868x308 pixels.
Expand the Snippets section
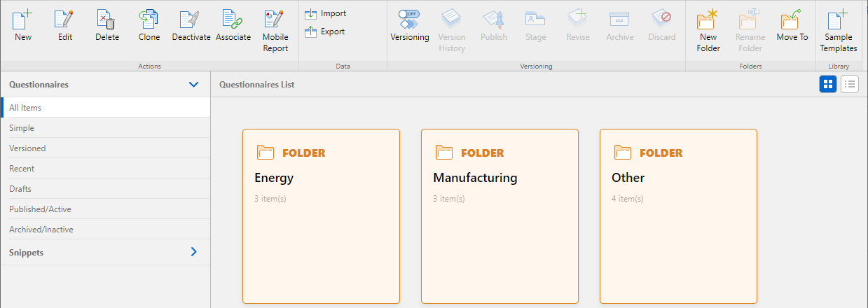[x=194, y=252]
